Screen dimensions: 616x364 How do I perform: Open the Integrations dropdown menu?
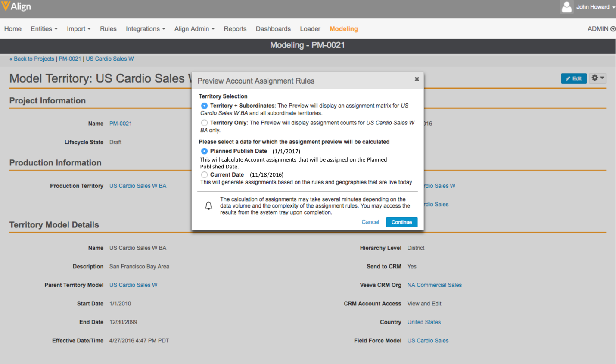click(x=145, y=29)
